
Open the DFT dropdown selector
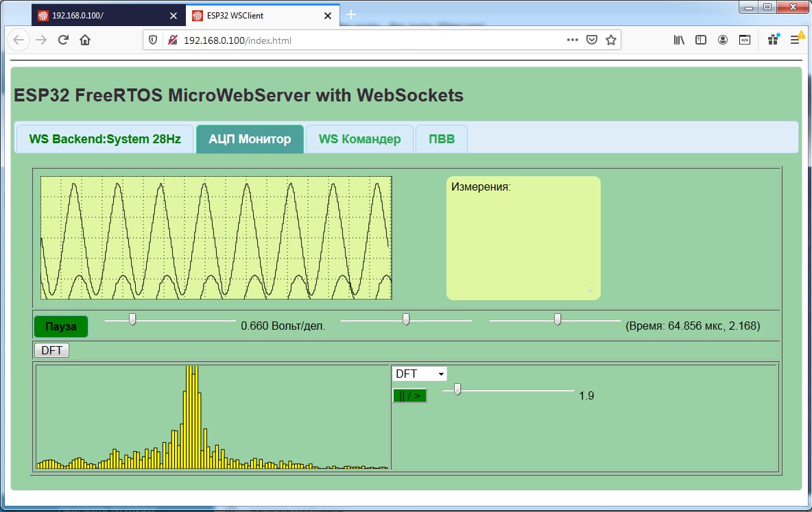420,374
